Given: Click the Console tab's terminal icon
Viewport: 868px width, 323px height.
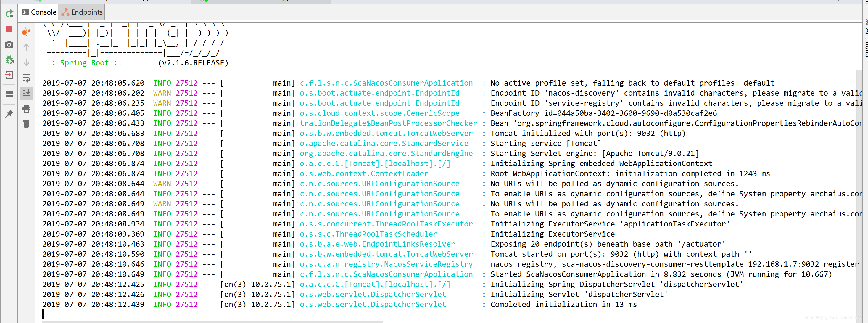Looking at the screenshot, I should tap(25, 12).
